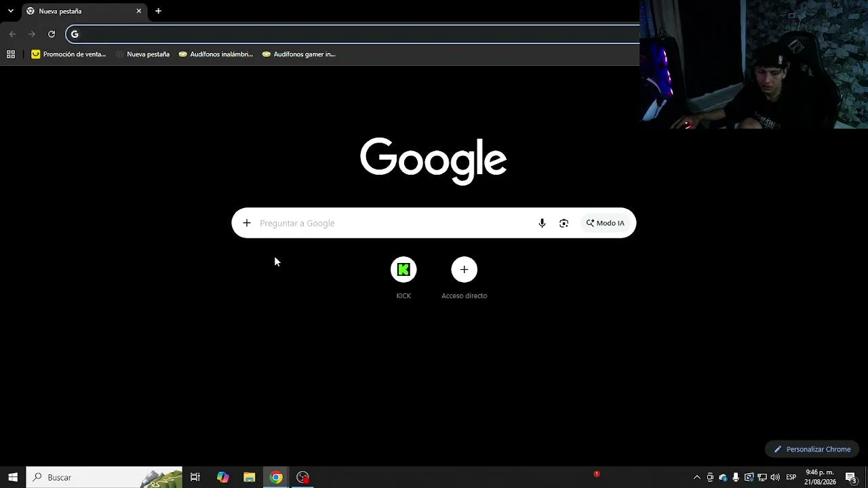Image resolution: width=868 pixels, height=488 pixels.
Task: Add a shortcut with Acceso directo
Action: (465, 278)
